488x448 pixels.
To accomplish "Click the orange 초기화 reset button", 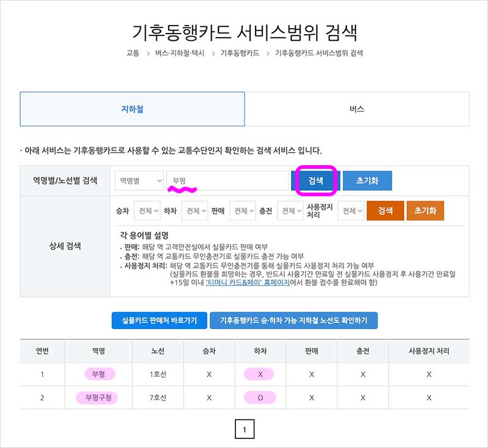I will click(425, 210).
